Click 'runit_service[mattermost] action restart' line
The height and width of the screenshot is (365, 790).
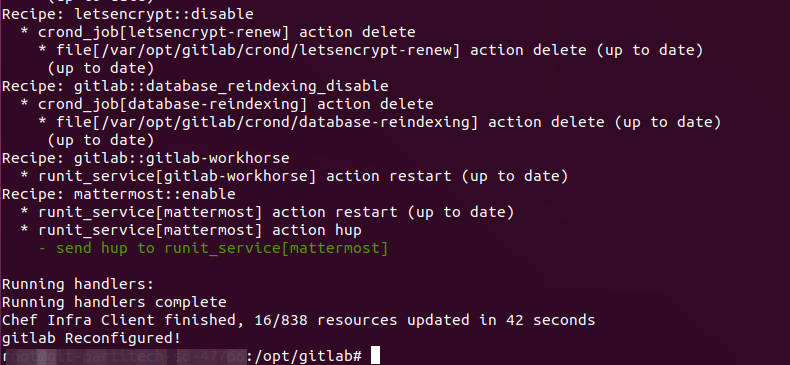coord(276,212)
